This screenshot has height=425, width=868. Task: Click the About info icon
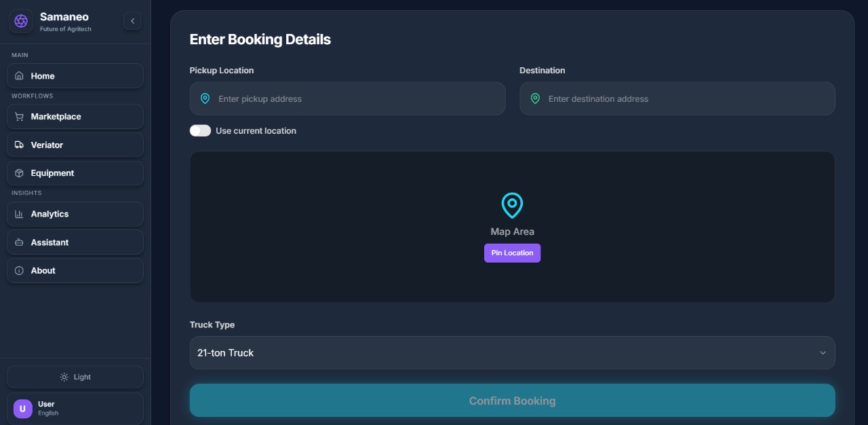coord(19,271)
